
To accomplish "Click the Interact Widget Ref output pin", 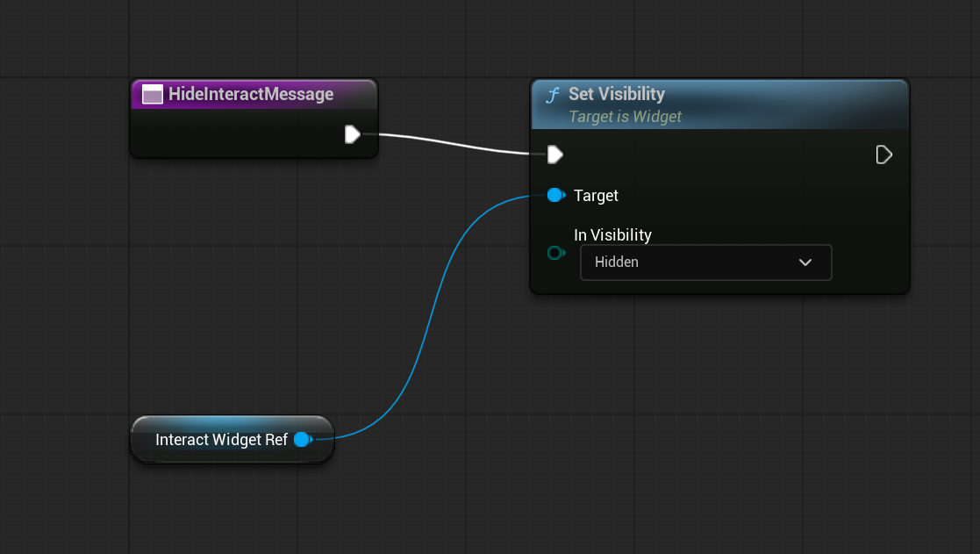I will 304,440.
